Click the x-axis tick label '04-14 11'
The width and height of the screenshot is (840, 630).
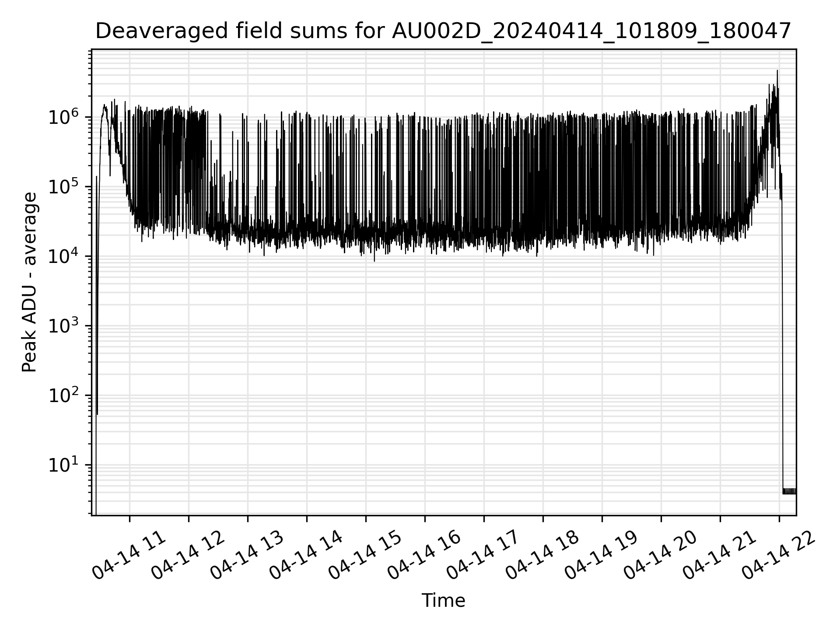pos(129,555)
